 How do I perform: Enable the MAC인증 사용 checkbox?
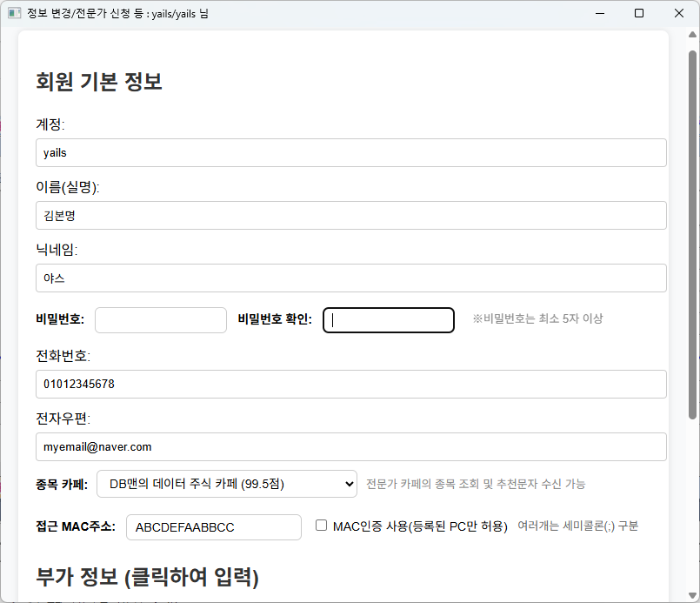point(321,526)
